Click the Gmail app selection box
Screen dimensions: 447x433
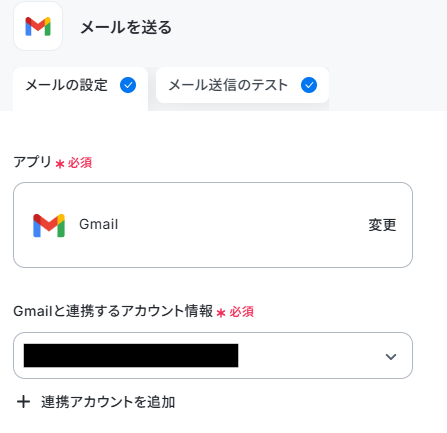213,225
